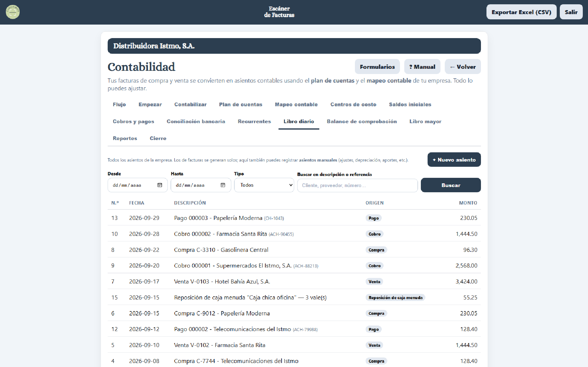Select Venta V-0102 - Farmacia Santa Rita row
The width and height of the screenshot is (588, 367).
click(x=294, y=345)
